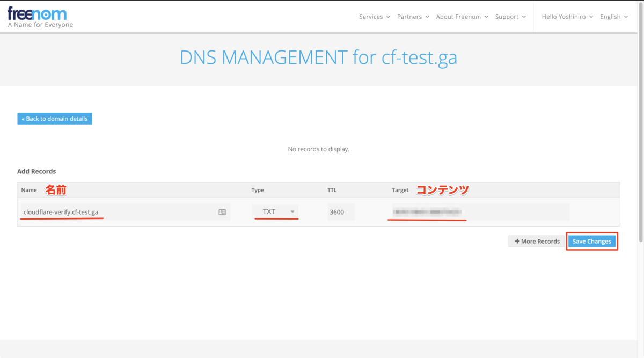Click the Target column header
Screen dimensions: 644x358
400,190
